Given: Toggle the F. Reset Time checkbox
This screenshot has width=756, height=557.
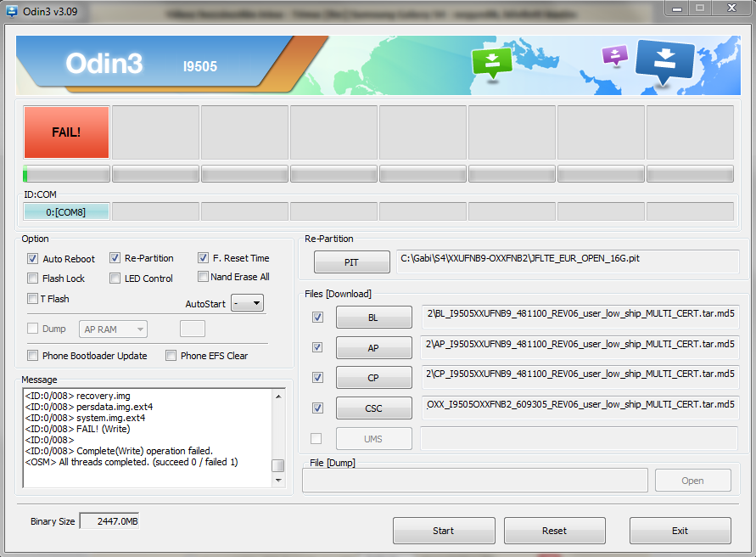Looking at the screenshot, I should (203, 258).
